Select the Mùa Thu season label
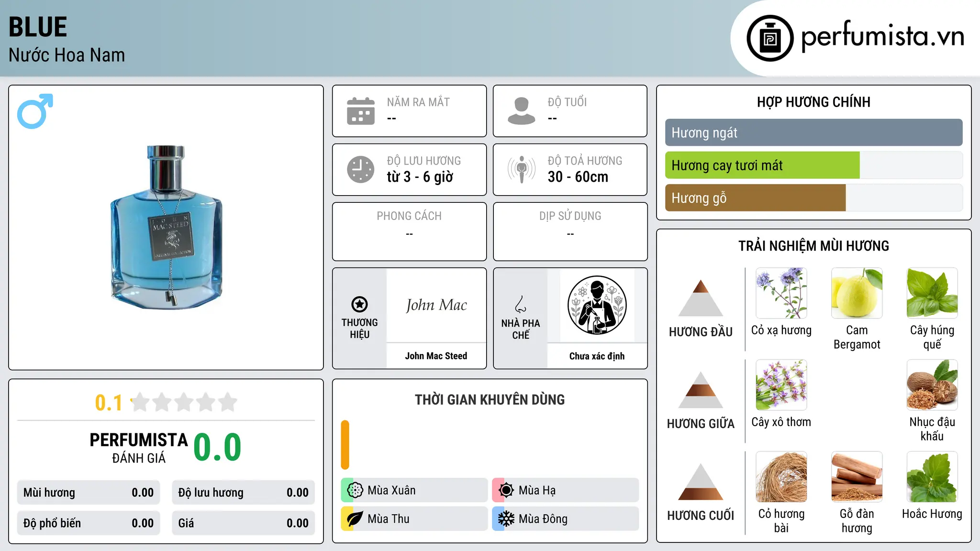This screenshot has height=551, width=980. click(x=389, y=519)
